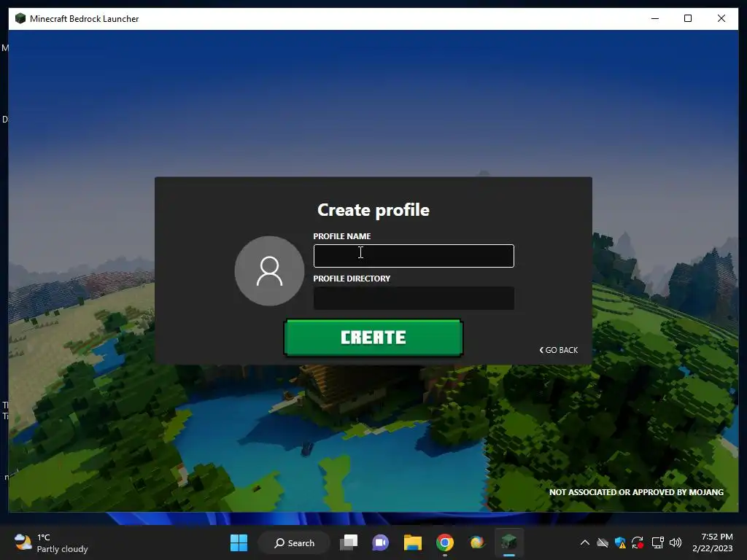Viewport: 747px width, 560px height.
Task: Open the clock showing 7:52 PM
Action: pos(712,542)
